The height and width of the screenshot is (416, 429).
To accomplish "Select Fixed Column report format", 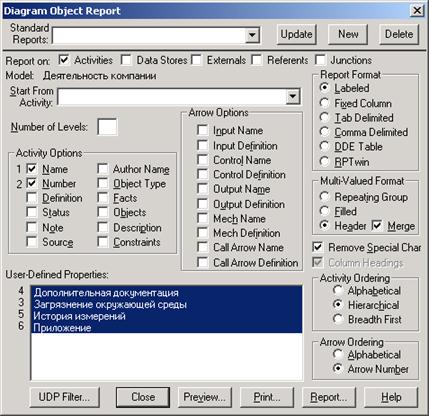I will (x=324, y=103).
